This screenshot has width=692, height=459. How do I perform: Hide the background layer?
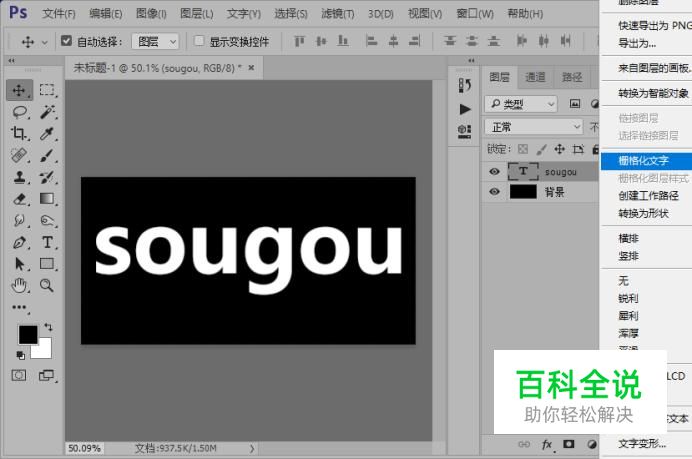tap(494, 192)
